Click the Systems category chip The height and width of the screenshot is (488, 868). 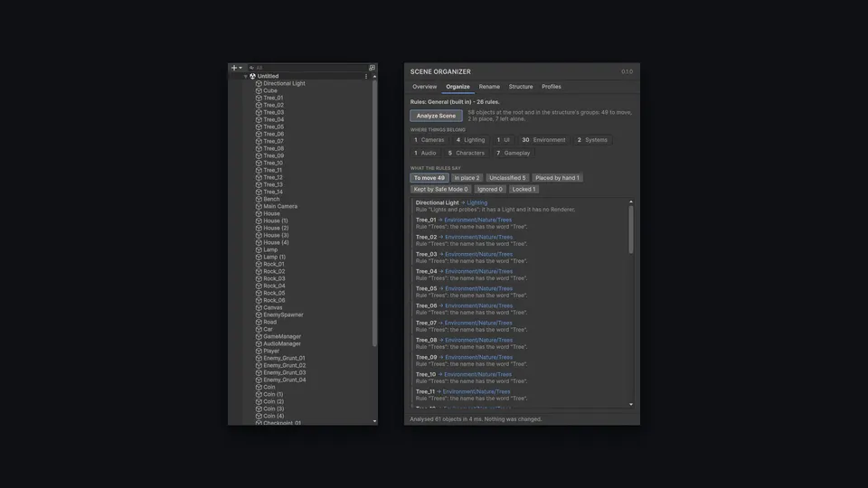(592, 140)
